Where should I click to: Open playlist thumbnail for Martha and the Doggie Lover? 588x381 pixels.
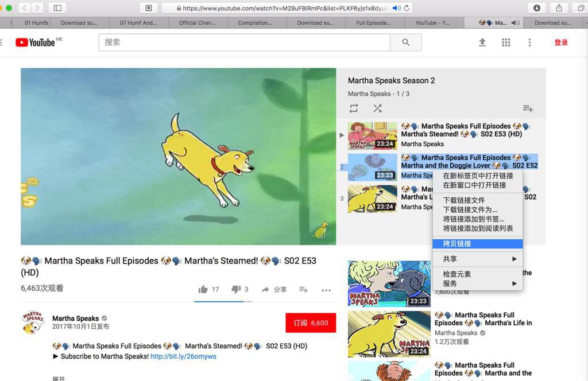click(x=372, y=167)
